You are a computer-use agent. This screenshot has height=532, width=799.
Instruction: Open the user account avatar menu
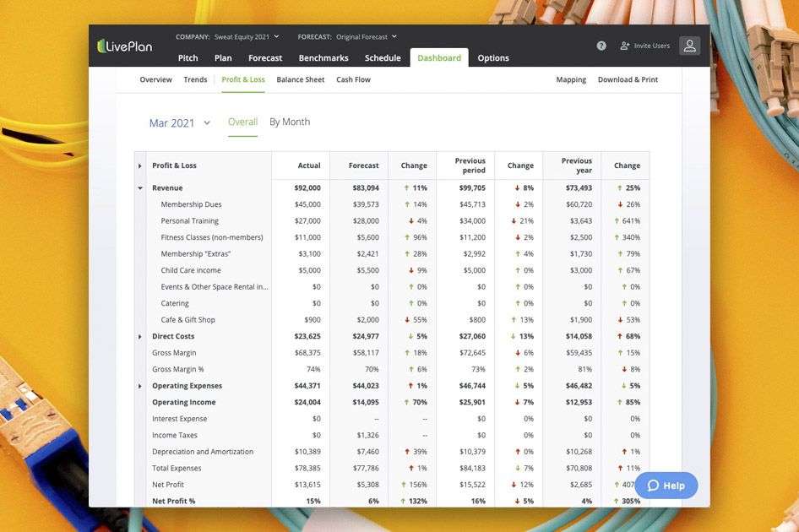point(689,46)
